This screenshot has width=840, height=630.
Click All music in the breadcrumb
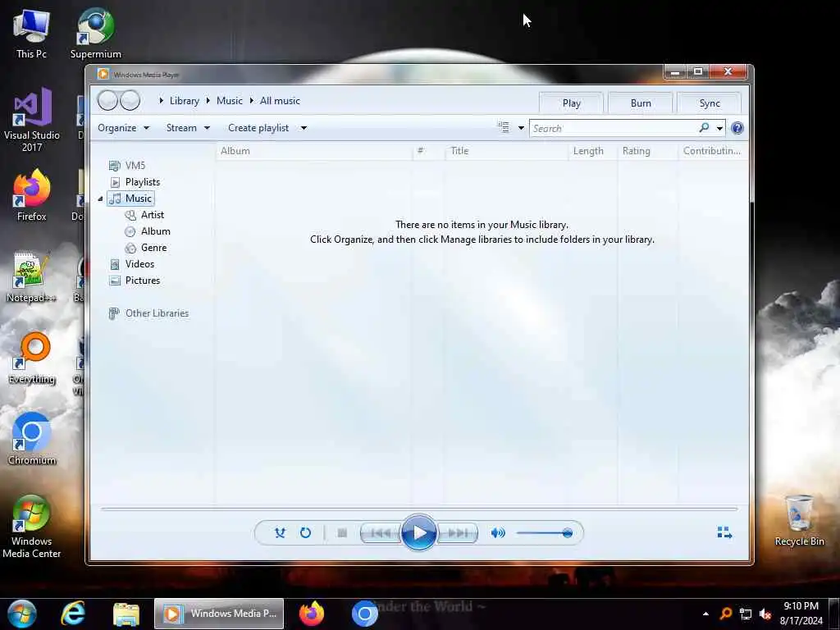tap(280, 101)
